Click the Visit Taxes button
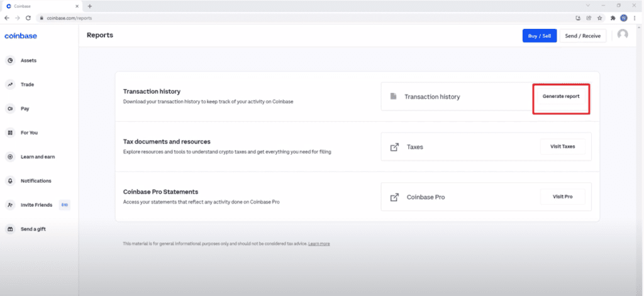Image resolution: width=644 pixels, height=296 pixels. click(x=562, y=146)
